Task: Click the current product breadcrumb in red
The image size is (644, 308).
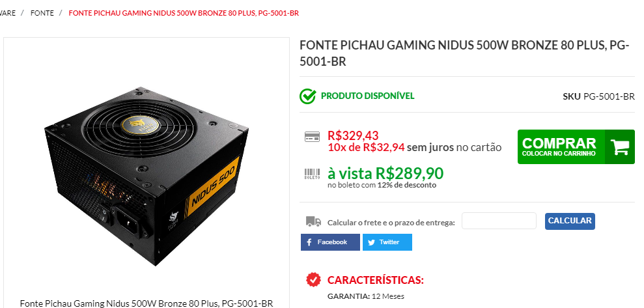Action: [184, 13]
